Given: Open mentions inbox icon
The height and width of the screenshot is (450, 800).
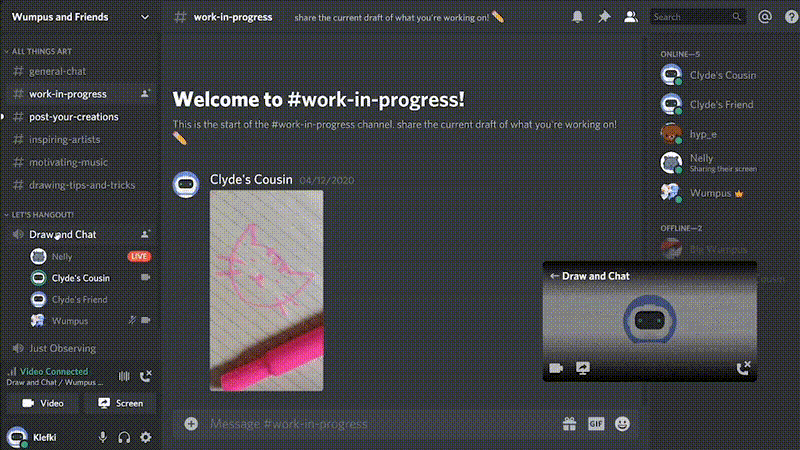Looking at the screenshot, I should (764, 17).
